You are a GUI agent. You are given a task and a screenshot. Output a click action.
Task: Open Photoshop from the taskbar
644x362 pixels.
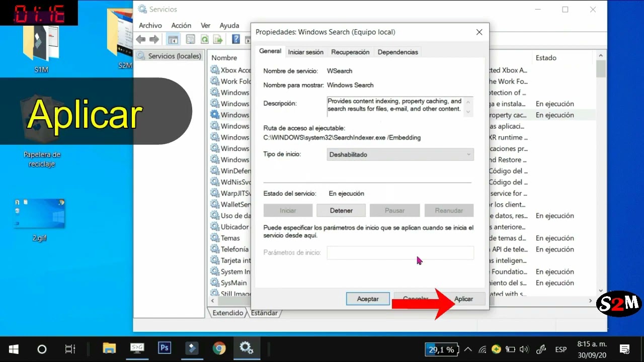(165, 348)
